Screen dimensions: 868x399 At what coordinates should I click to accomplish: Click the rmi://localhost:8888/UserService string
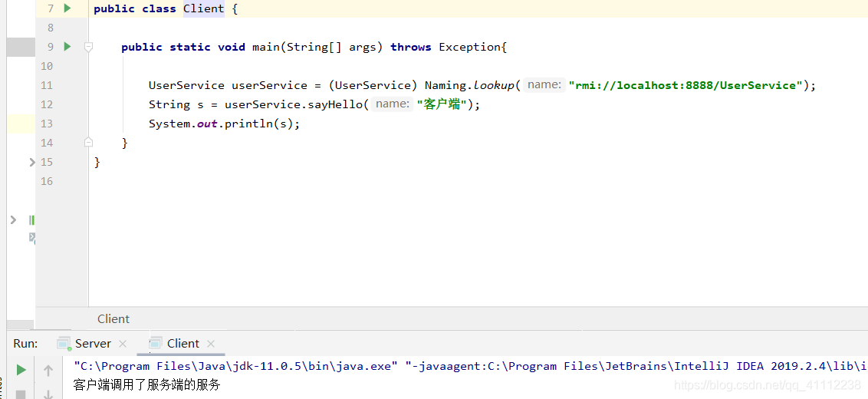coord(686,85)
